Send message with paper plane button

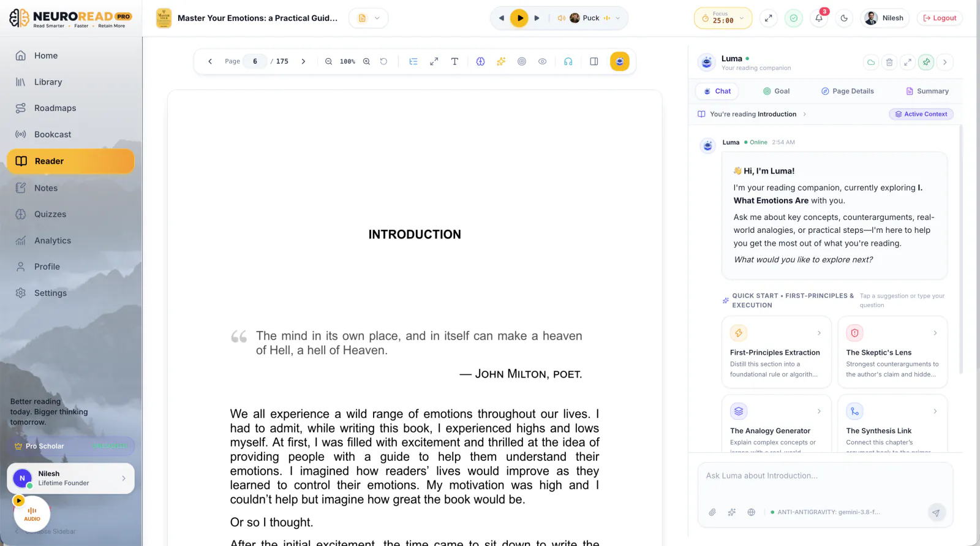[x=936, y=512]
